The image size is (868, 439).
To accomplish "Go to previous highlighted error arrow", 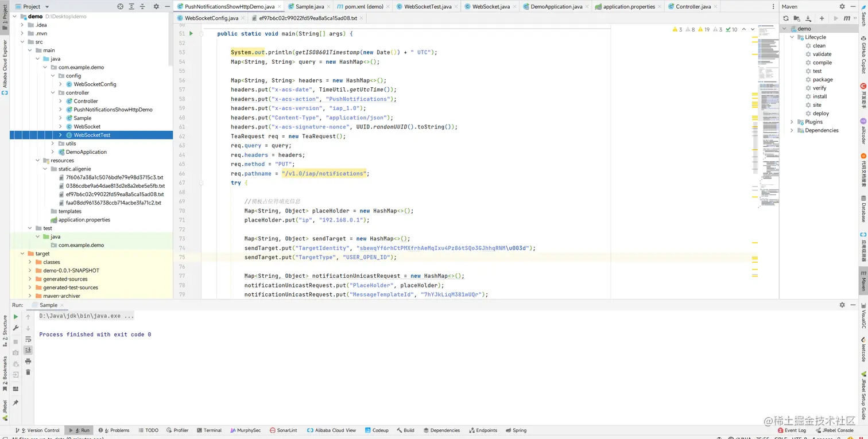I will pyautogui.click(x=743, y=29).
